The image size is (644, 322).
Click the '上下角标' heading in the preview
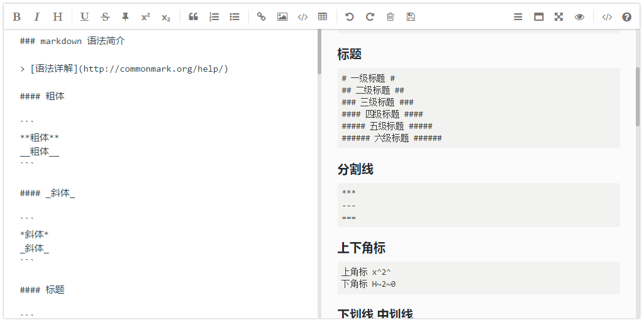pos(362,248)
